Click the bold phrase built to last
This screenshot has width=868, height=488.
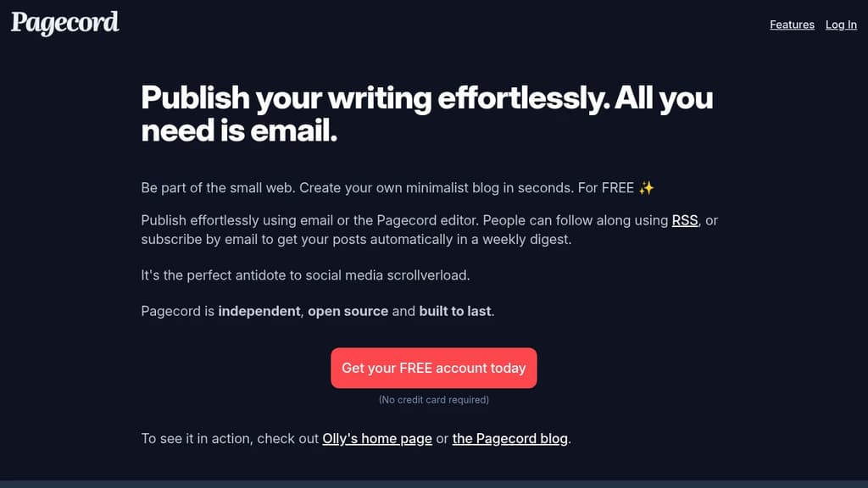pos(455,311)
